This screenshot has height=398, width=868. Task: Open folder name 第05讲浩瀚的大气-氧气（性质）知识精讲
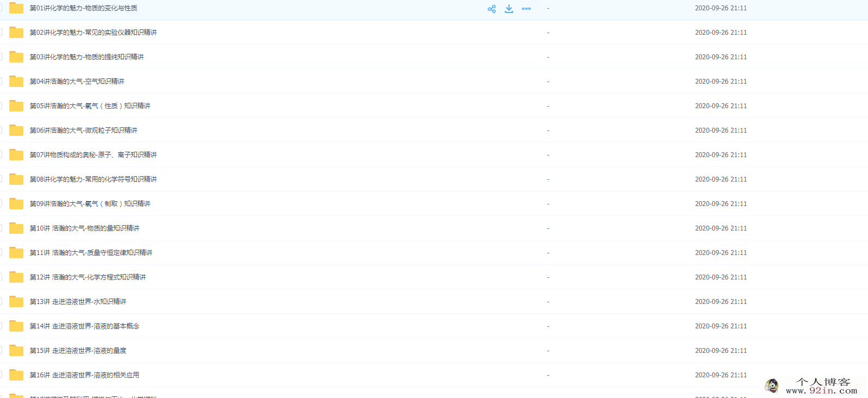coord(90,106)
